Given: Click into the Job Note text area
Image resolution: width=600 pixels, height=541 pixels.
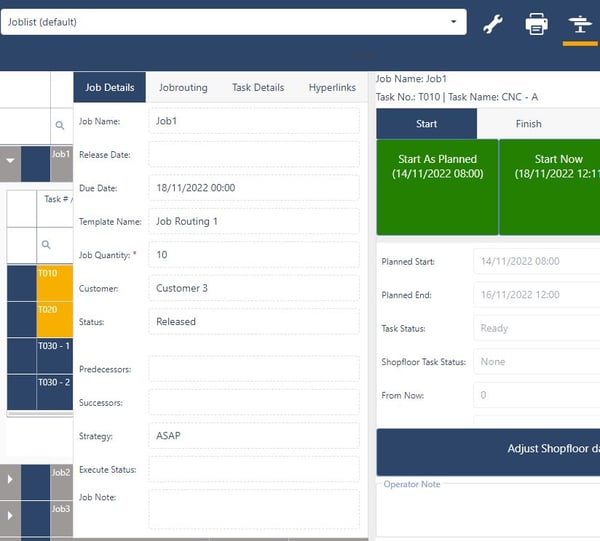Looking at the screenshot, I should [253, 508].
